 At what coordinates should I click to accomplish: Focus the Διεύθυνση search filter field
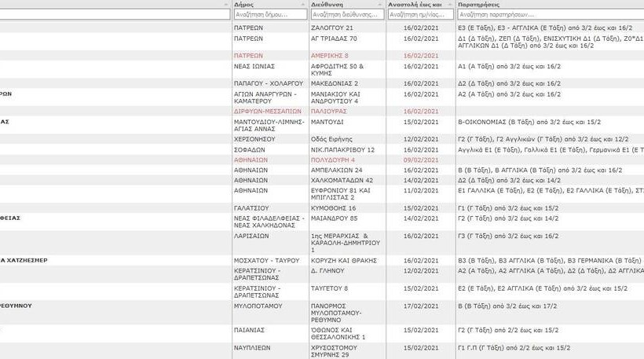[x=347, y=14]
